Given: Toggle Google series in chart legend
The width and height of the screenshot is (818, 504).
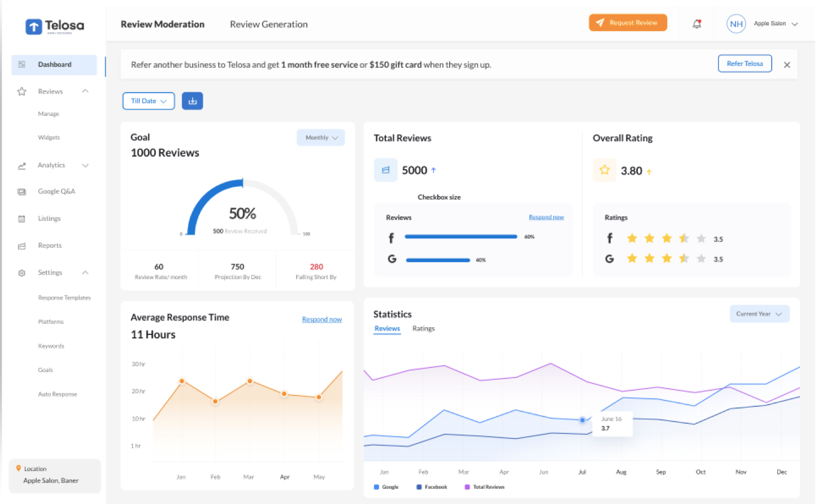Looking at the screenshot, I should tap(386, 486).
